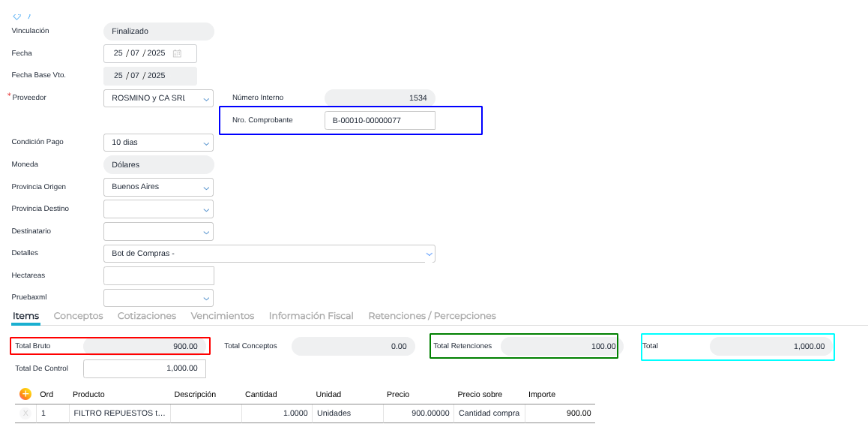This screenshot has width=868, height=427.
Task: Open the Condición Pago dropdown
Action: pyautogui.click(x=206, y=143)
